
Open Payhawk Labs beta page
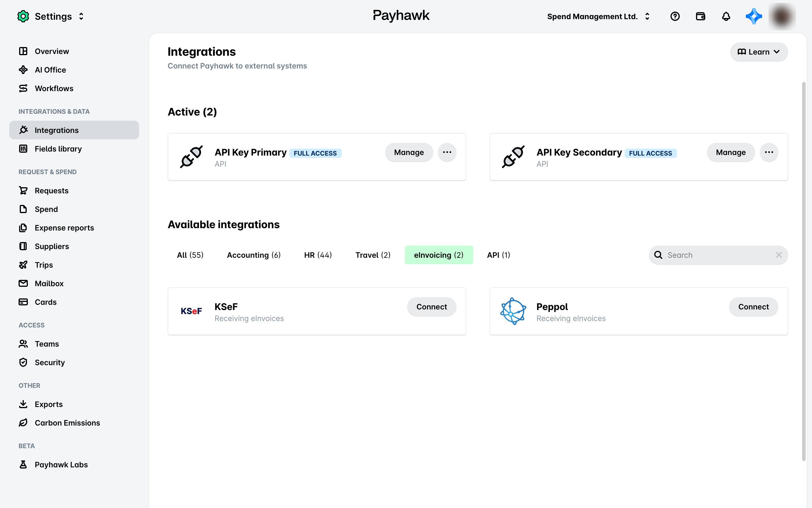(74, 465)
